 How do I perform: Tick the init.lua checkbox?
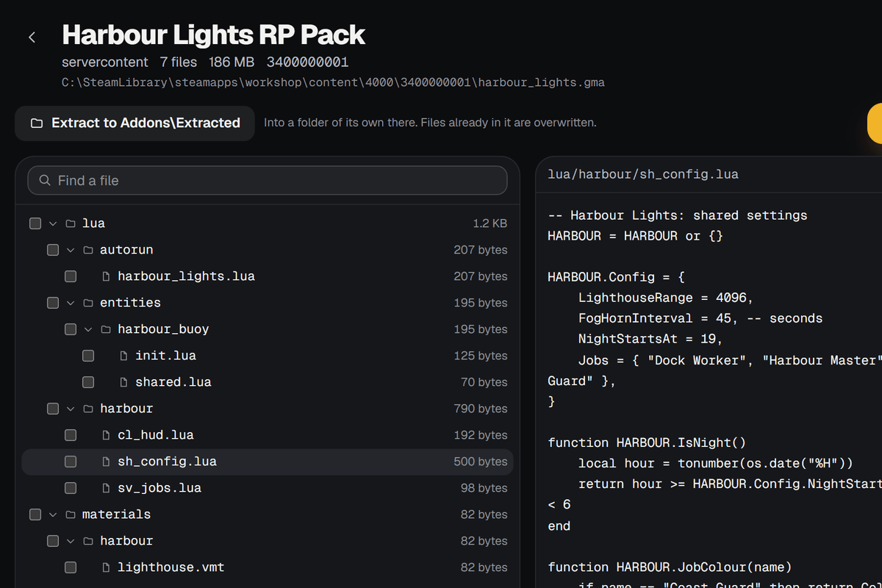point(88,356)
